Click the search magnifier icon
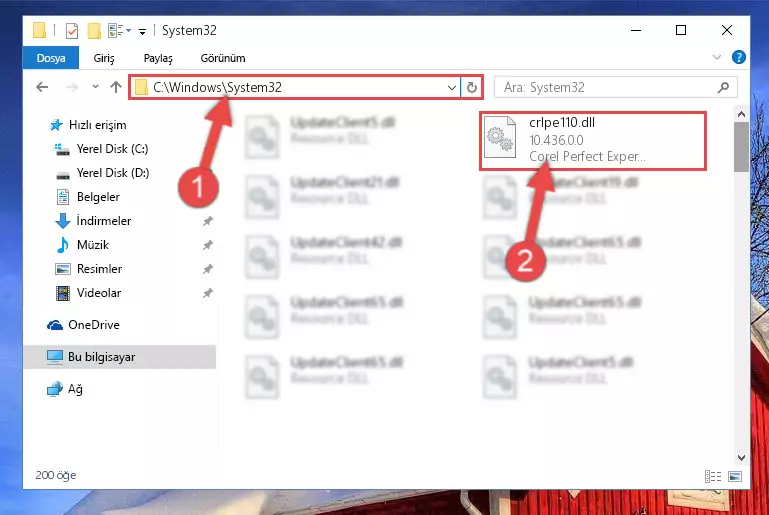This screenshot has width=769, height=515. (723, 87)
